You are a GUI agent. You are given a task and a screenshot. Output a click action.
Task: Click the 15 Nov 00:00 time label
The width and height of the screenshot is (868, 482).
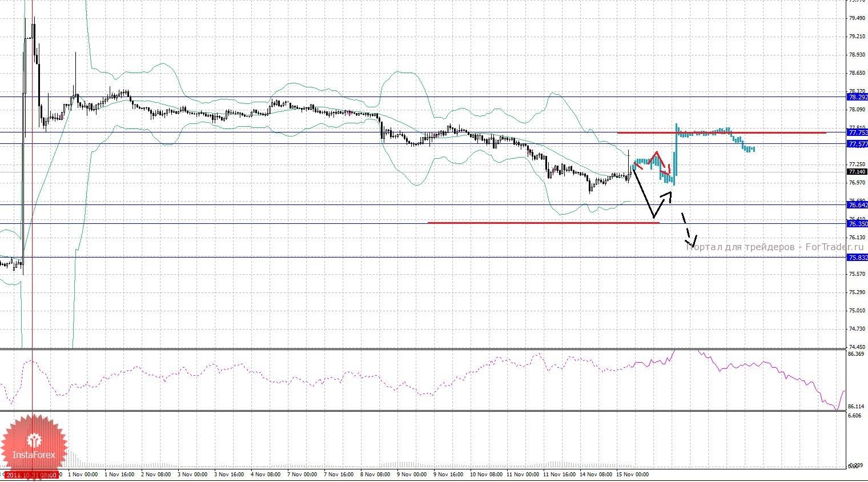tap(632, 474)
